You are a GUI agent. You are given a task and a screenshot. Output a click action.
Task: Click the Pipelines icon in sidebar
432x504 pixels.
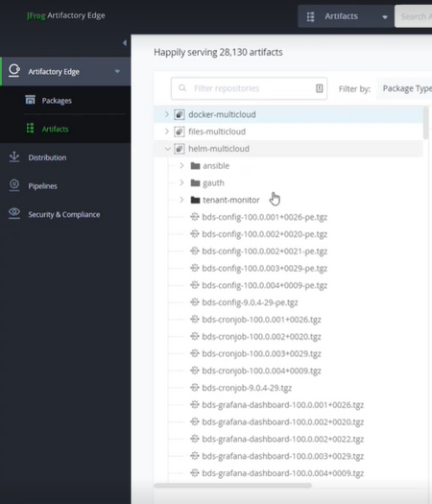(x=14, y=185)
